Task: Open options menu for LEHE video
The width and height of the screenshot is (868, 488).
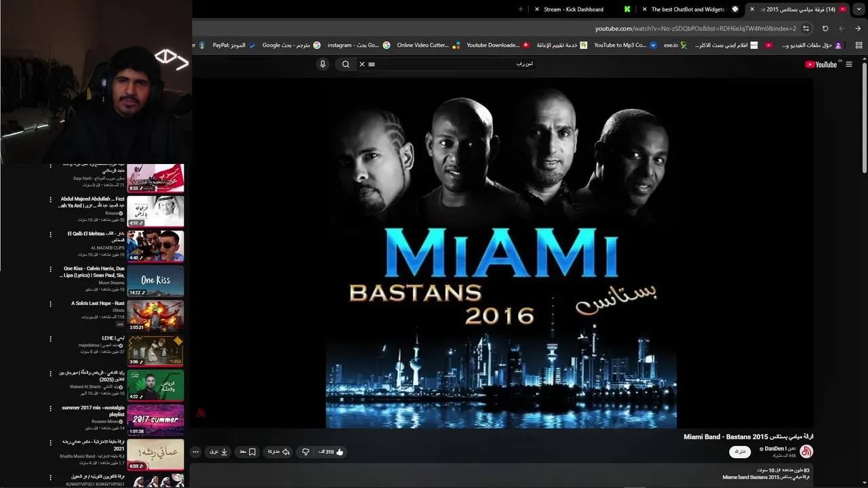Action: click(50, 339)
